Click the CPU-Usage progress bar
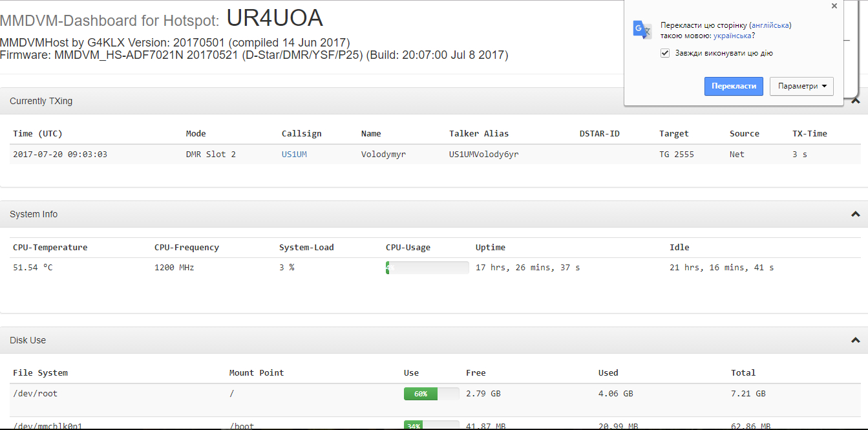 click(427, 268)
